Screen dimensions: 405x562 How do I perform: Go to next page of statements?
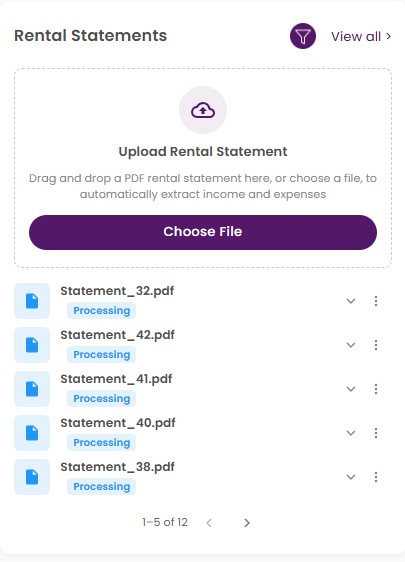coord(247,523)
